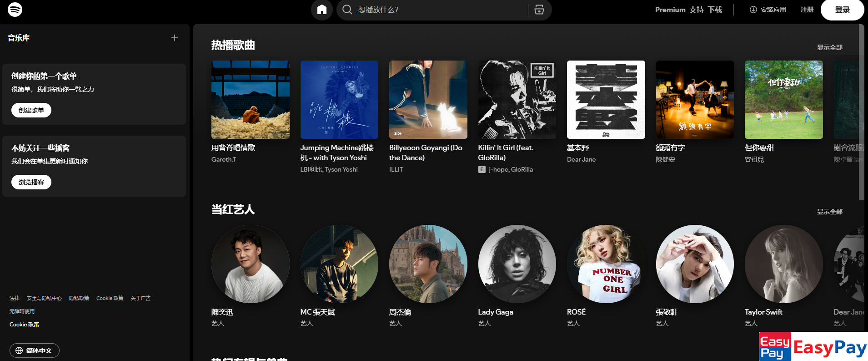Open the 支持 link
868x361 pixels.
(x=697, y=10)
